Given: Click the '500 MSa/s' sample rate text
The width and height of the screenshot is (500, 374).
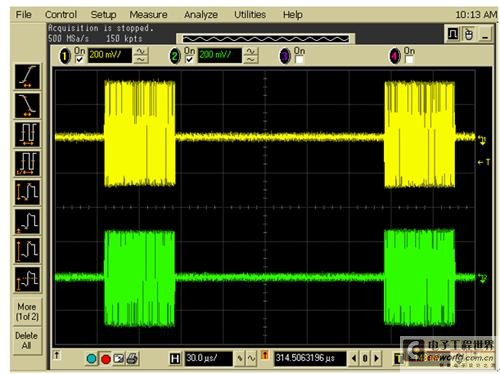Looking at the screenshot, I should point(68,39).
